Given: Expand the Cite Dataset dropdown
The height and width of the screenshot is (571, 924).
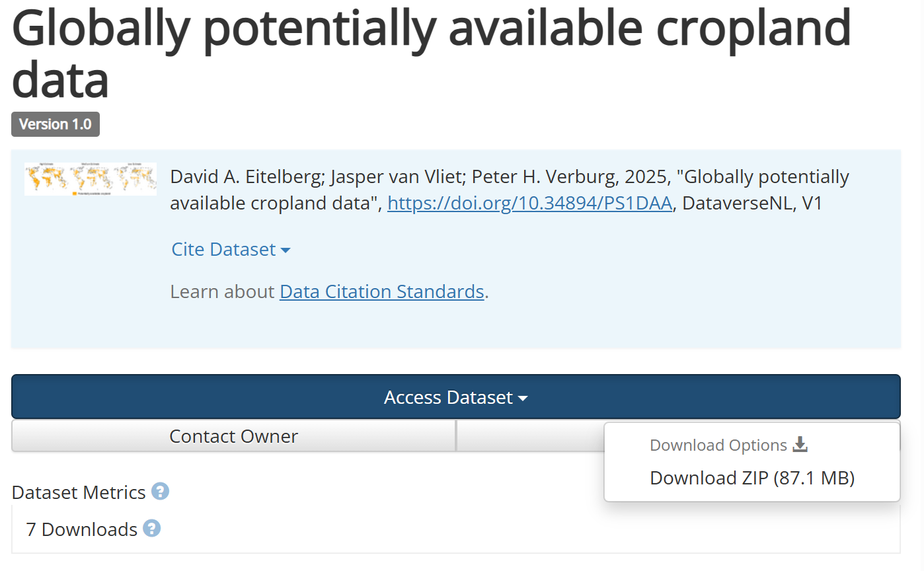Looking at the screenshot, I should pyautogui.click(x=230, y=249).
